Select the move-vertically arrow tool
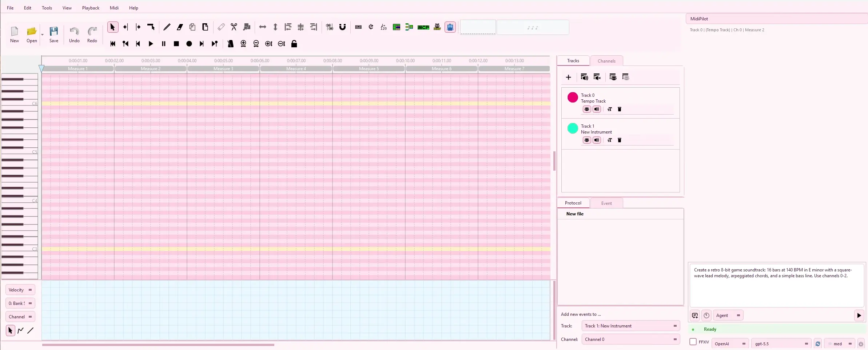 coord(275,27)
